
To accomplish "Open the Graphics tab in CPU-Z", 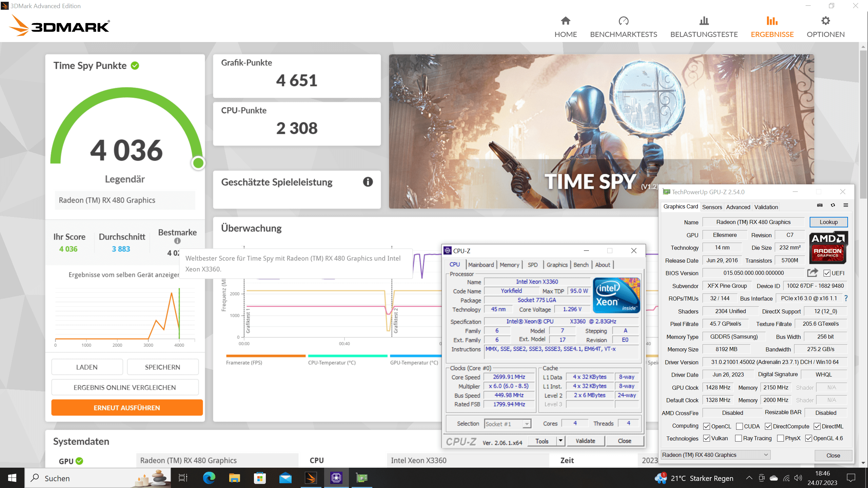I will pyautogui.click(x=557, y=265).
